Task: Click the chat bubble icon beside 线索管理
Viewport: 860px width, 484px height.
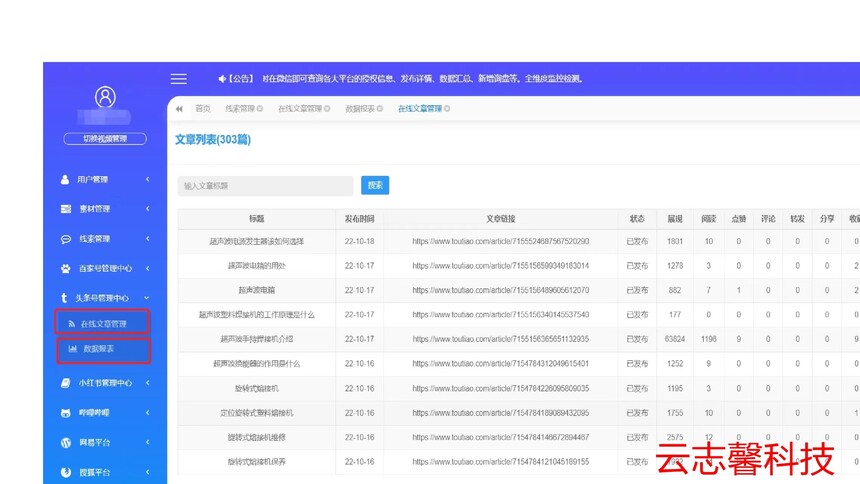Action: pyautogui.click(x=66, y=239)
